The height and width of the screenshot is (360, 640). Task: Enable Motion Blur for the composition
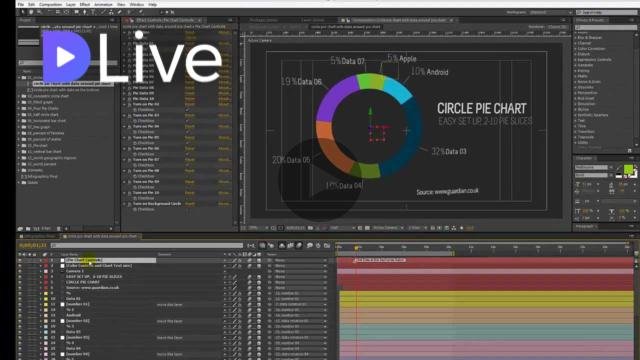(299, 245)
